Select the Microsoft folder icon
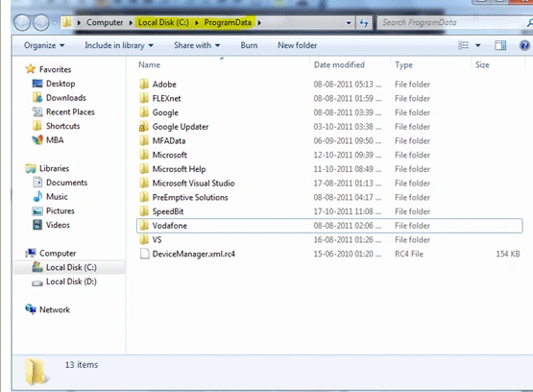This screenshot has width=533, height=392. click(x=144, y=155)
